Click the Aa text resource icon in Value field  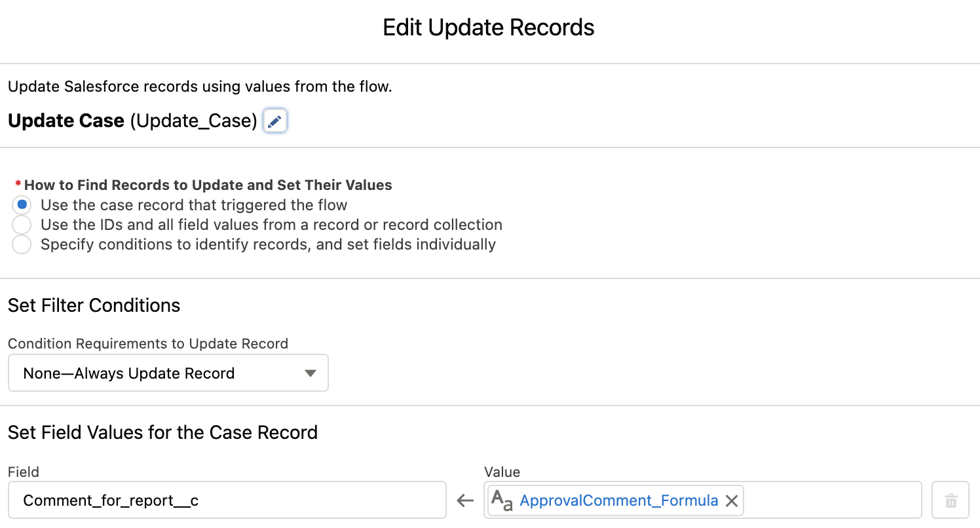click(x=502, y=500)
